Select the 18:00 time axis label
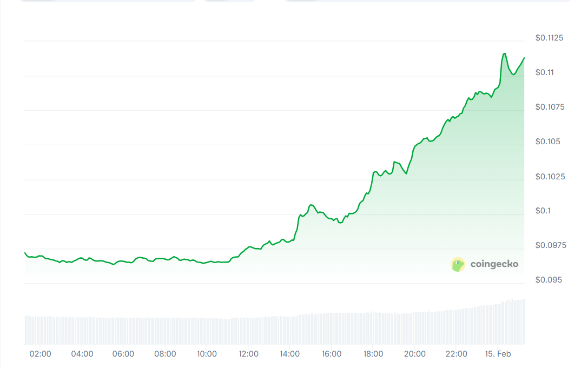Image resolution: width=588 pixels, height=369 pixels. (x=373, y=354)
